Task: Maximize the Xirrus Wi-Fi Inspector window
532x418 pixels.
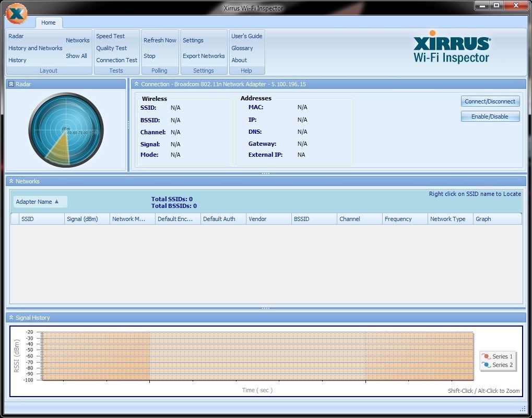Action: pyautogui.click(x=496, y=6)
